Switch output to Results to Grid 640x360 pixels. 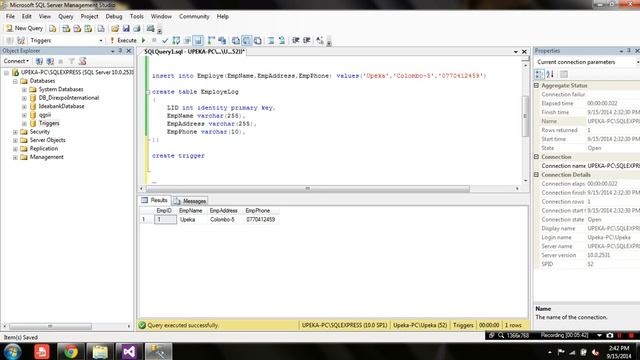coord(247,40)
